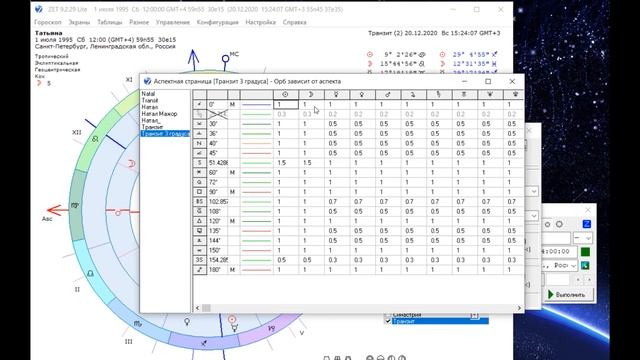Click the line color cell in 90° row
Image resolution: width=640 pixels, height=360 pixels.
[256, 192]
